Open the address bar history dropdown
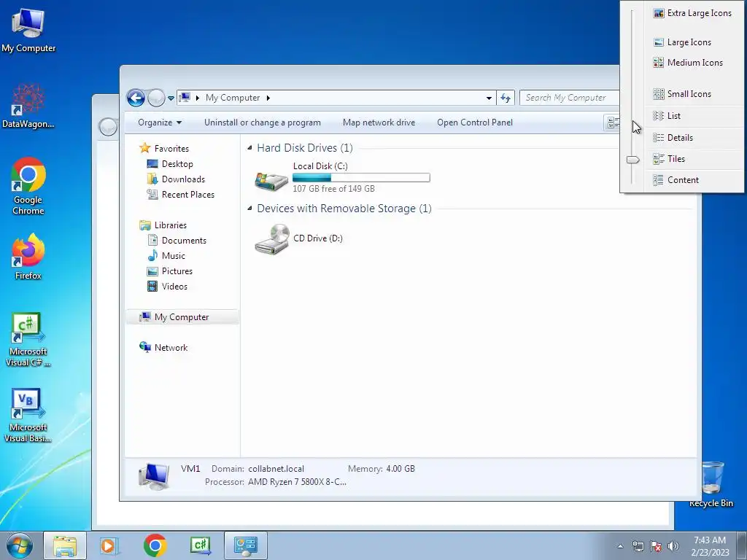The height and width of the screenshot is (560, 747). click(x=489, y=98)
